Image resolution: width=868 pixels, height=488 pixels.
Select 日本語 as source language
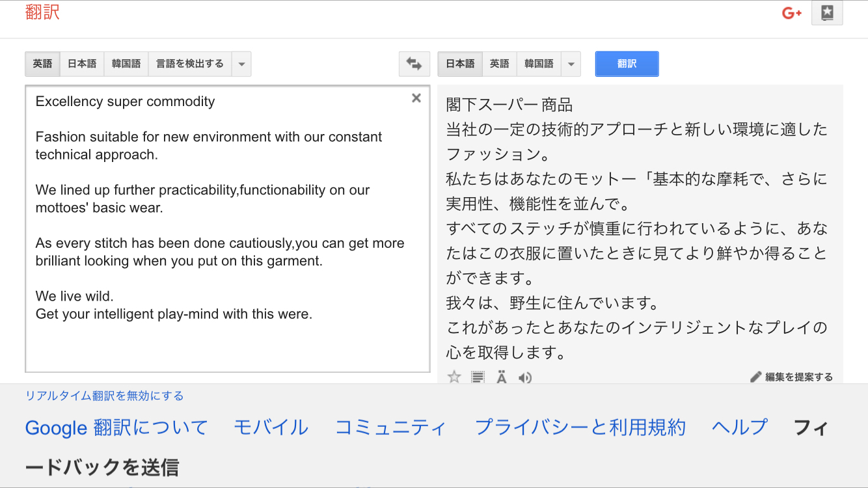click(x=82, y=64)
